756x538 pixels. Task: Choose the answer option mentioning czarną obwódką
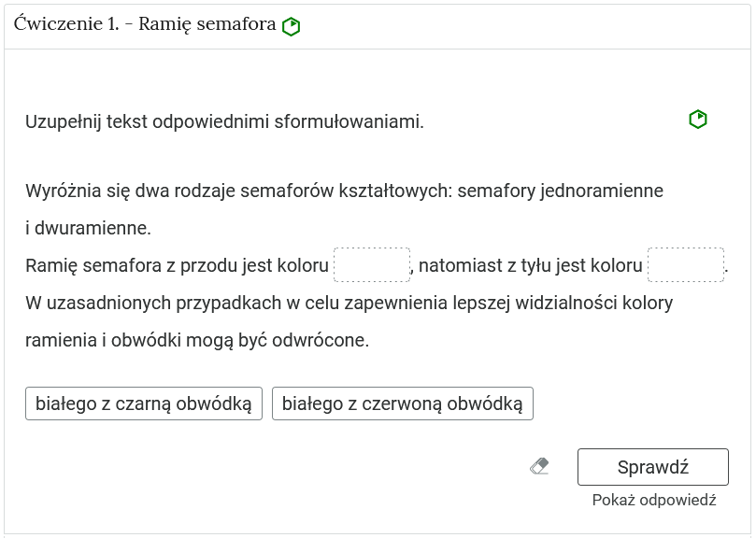coord(145,403)
